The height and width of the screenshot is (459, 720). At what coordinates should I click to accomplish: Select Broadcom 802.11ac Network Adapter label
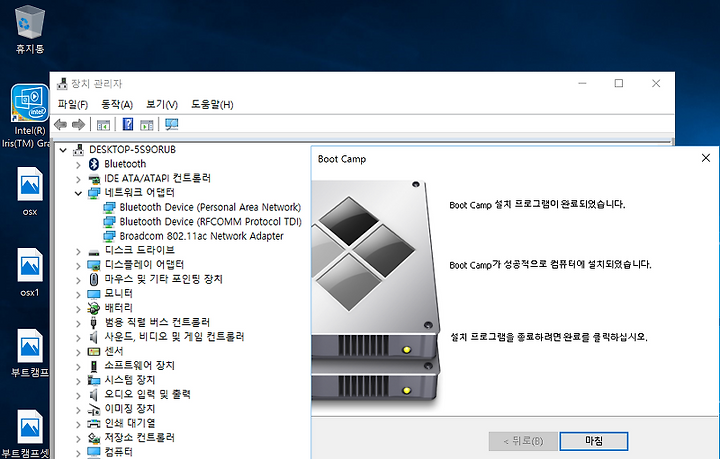202,236
